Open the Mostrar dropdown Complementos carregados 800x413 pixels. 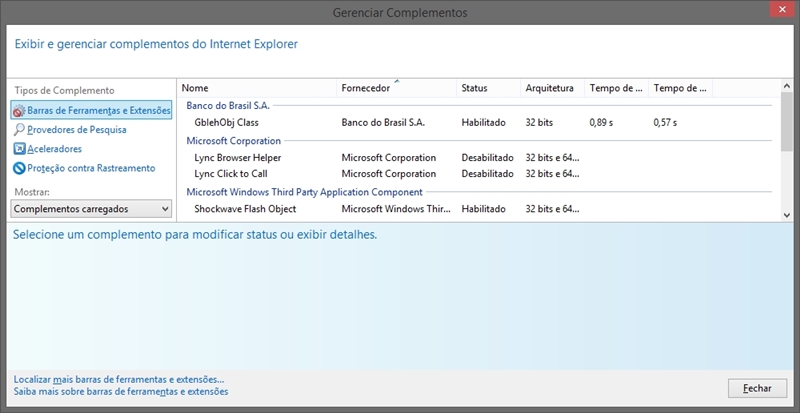pyautogui.click(x=90, y=209)
